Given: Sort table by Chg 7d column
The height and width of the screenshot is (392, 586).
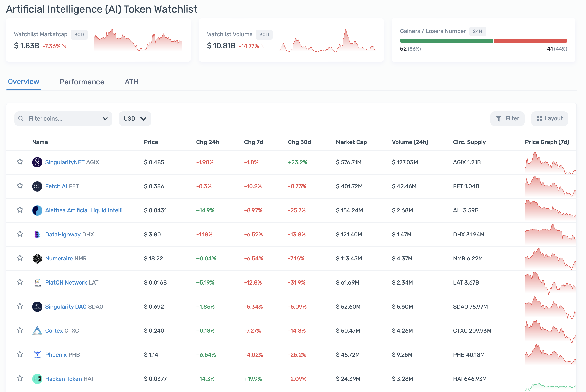Looking at the screenshot, I should click(253, 142).
